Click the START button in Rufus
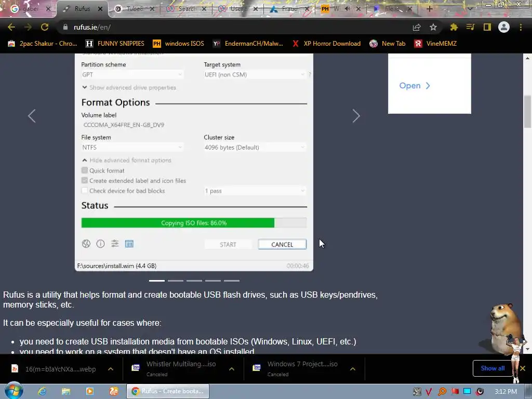 pos(228,244)
